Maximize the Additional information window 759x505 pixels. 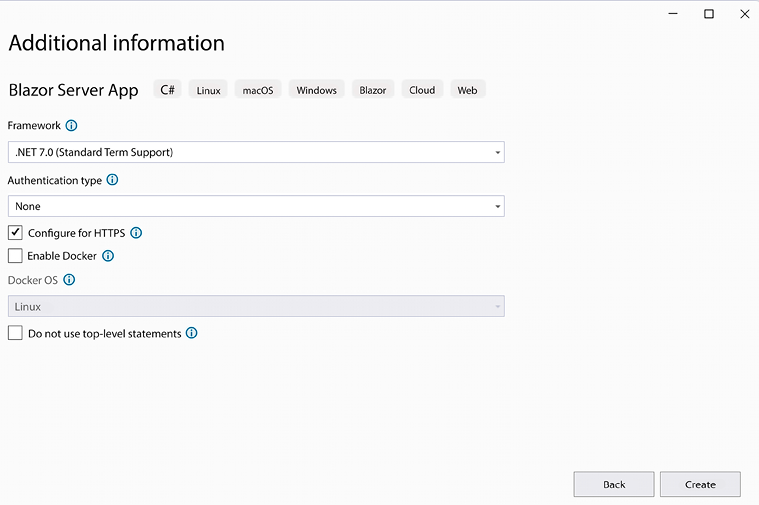[709, 14]
